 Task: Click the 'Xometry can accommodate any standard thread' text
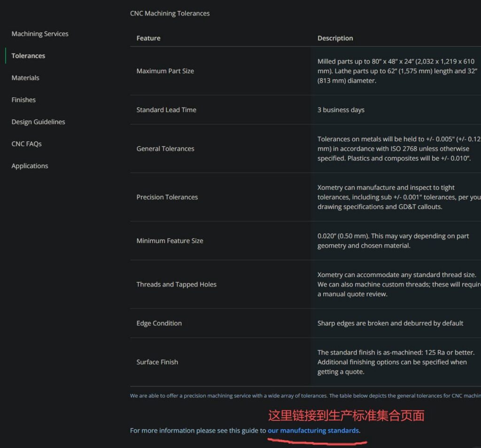coord(399,284)
